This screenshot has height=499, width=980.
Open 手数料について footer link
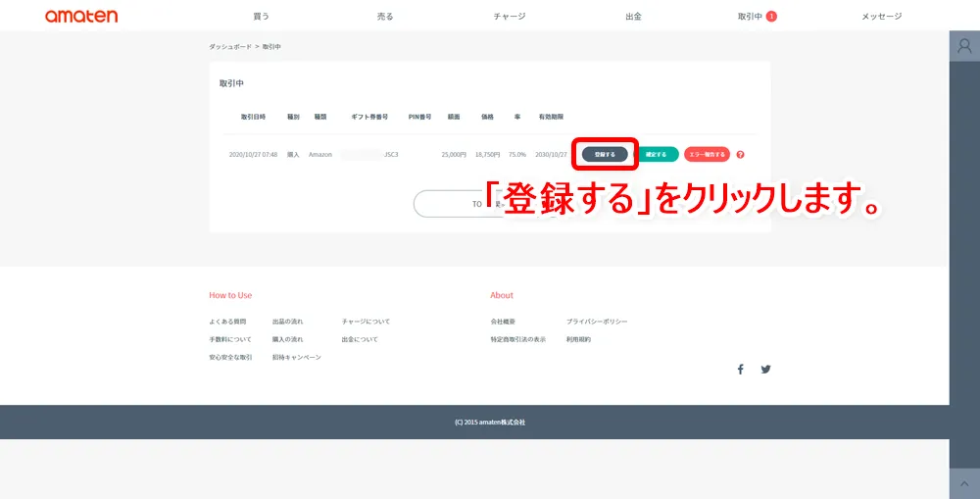click(x=230, y=339)
